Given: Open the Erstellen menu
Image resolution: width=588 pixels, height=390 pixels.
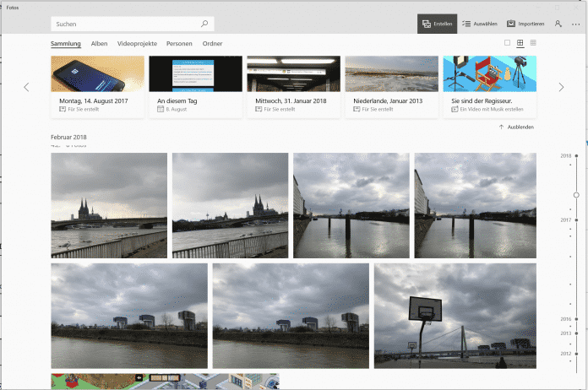Looking at the screenshot, I should (437, 24).
